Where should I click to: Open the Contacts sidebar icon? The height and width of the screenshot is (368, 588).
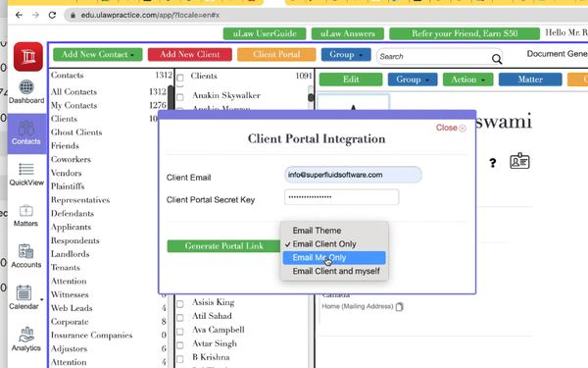click(26, 128)
